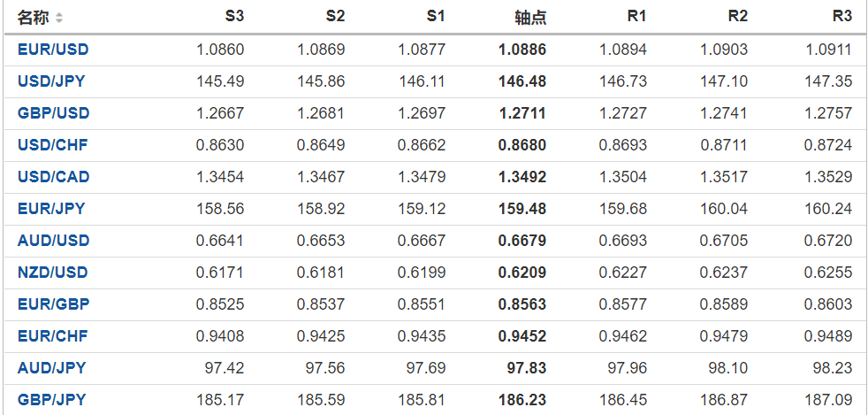Open the USD/JPY currency pair link
The image size is (868, 415).
pos(51,81)
